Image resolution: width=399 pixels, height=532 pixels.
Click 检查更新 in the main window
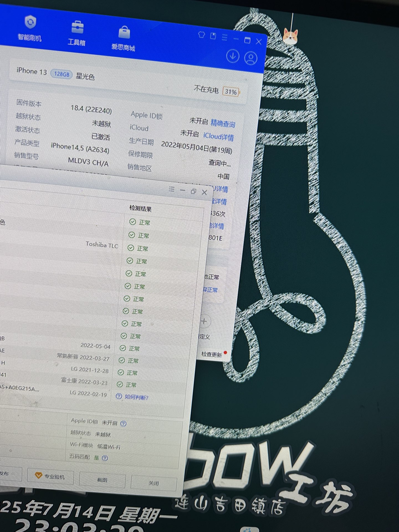[x=211, y=354]
